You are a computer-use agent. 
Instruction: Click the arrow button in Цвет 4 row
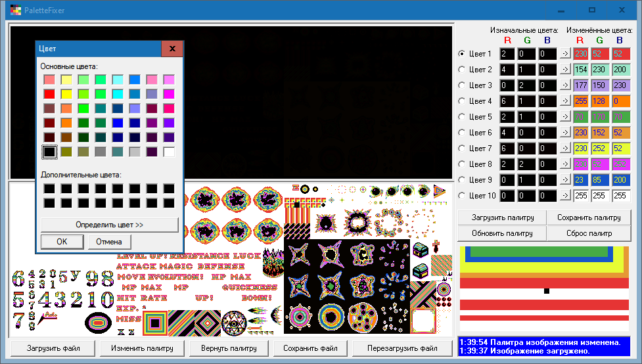[x=565, y=101]
